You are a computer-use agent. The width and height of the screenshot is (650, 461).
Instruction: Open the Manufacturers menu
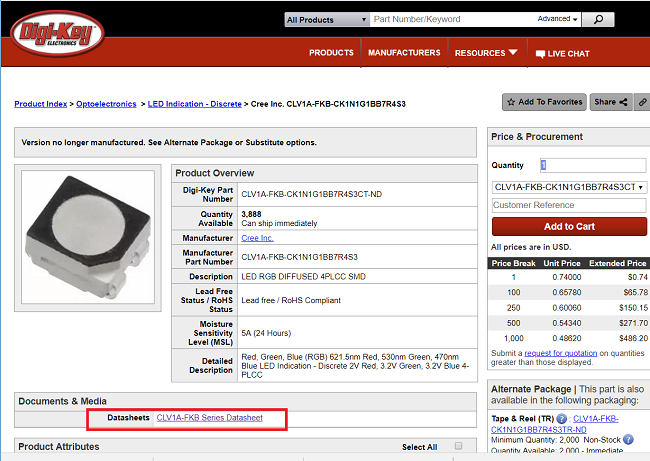click(404, 53)
